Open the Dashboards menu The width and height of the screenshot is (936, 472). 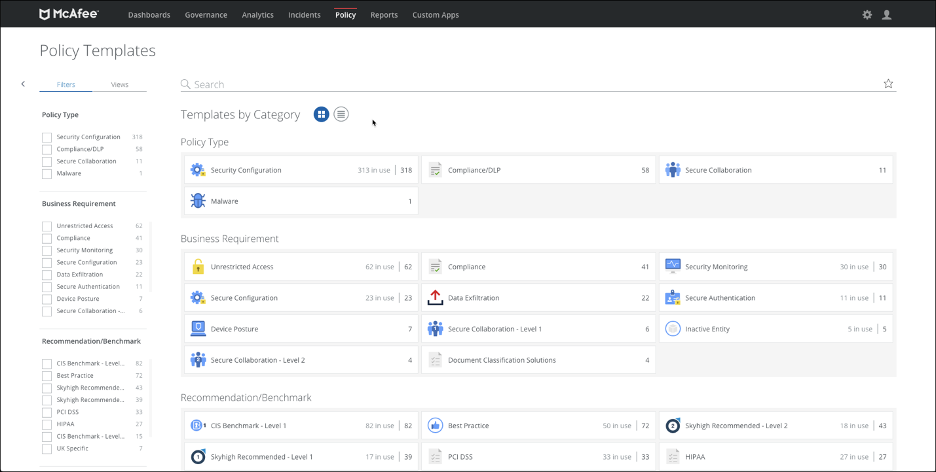click(149, 15)
